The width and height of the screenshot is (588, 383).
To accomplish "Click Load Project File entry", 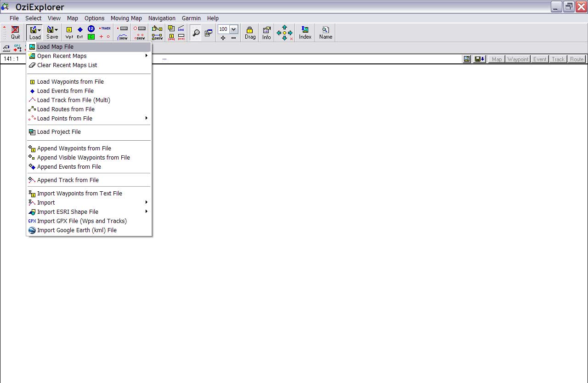I will pyautogui.click(x=59, y=132).
